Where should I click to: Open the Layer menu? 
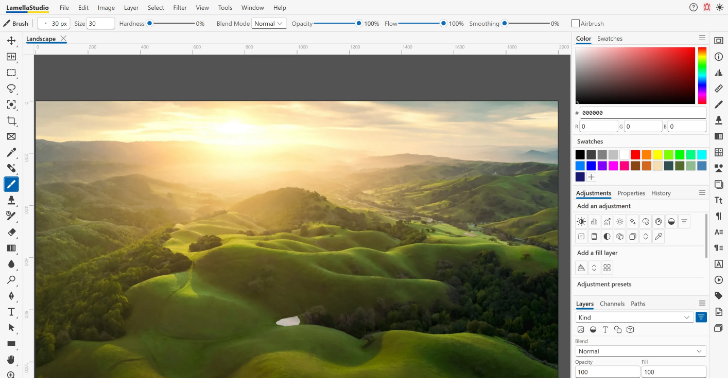click(131, 7)
